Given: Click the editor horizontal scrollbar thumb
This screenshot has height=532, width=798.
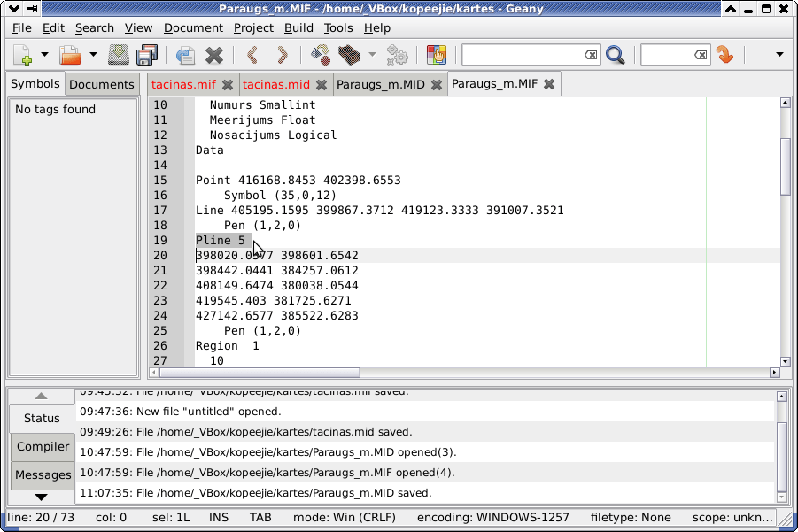Looking at the screenshot, I should pos(260,373).
